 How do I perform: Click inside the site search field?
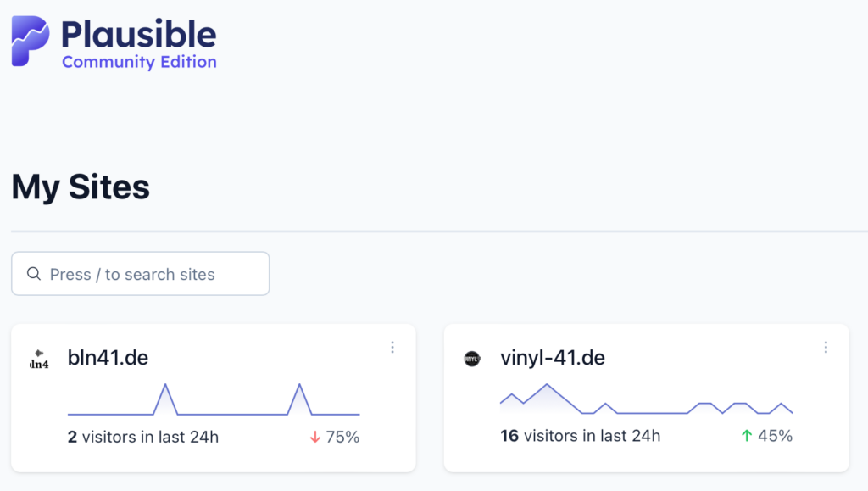tap(140, 273)
